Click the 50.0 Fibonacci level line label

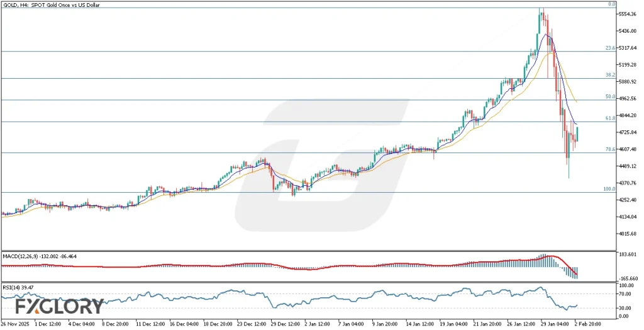pos(609,96)
